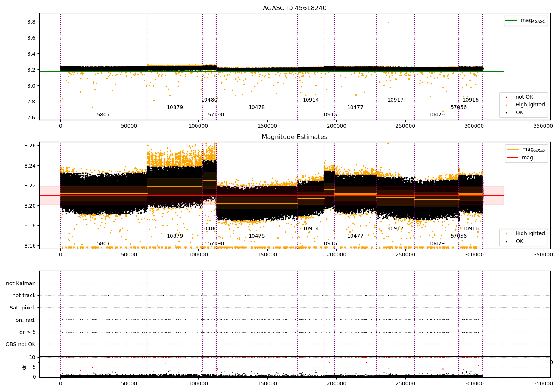Click the 'not Kalman' axis label
This screenshot has width=560, height=392.
coord(21,283)
